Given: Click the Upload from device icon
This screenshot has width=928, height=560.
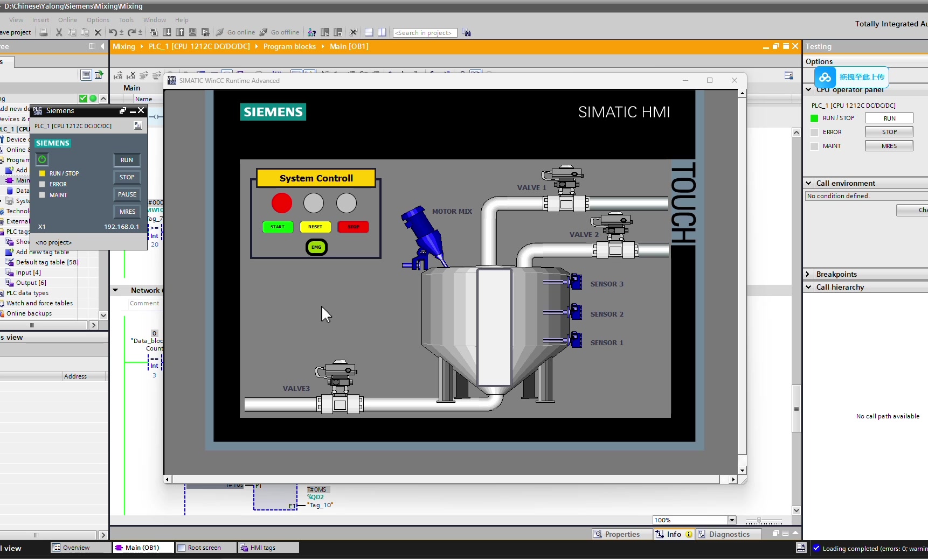Looking at the screenshot, I should click(180, 33).
